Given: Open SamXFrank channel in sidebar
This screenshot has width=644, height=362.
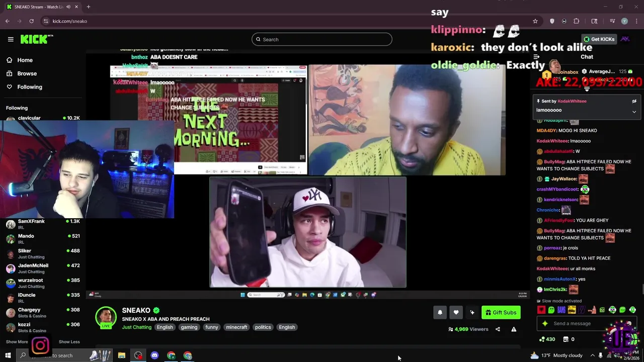Looking at the screenshot, I should [43, 224].
